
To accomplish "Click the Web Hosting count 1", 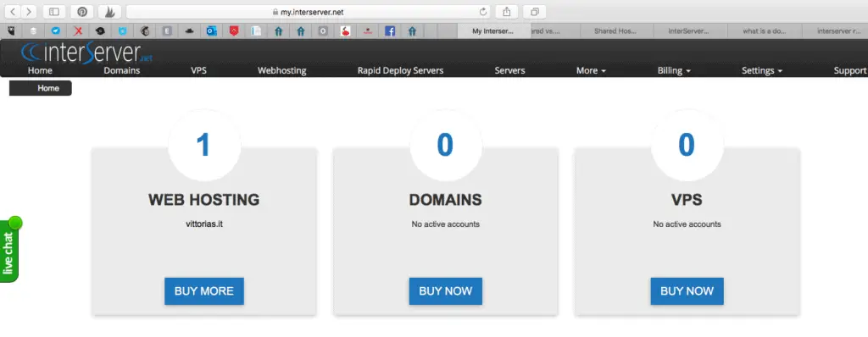I will 203,145.
